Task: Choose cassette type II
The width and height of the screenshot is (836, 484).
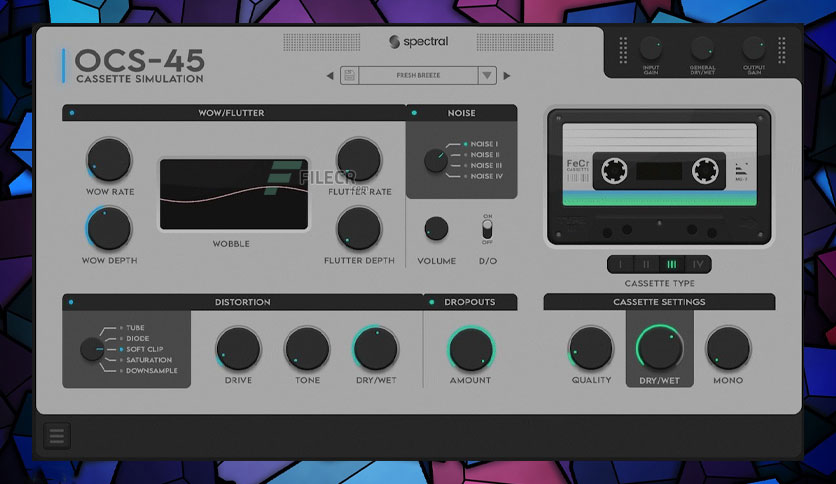Action: [646, 264]
